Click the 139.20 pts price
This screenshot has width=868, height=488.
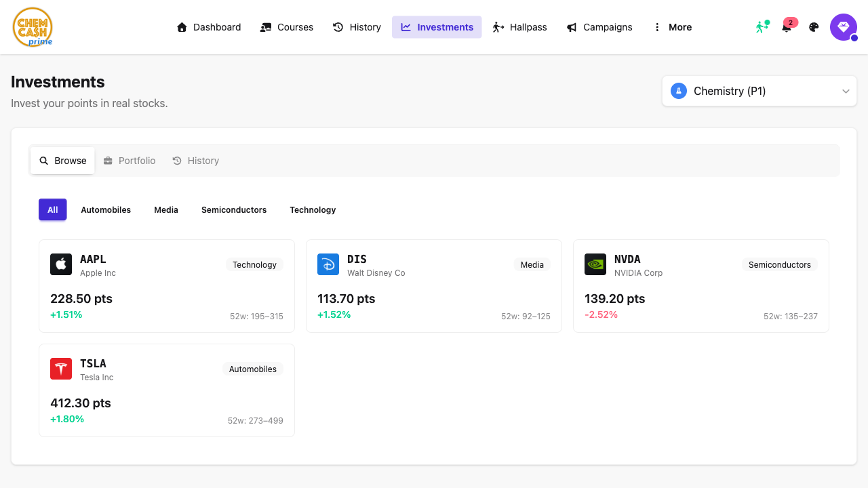coord(615,298)
